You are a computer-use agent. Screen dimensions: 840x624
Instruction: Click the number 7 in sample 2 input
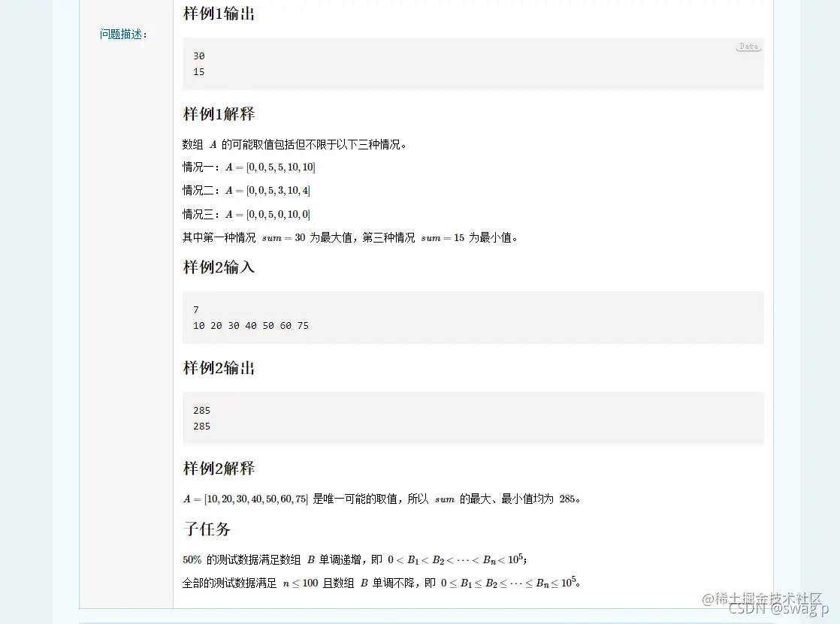[195, 309]
